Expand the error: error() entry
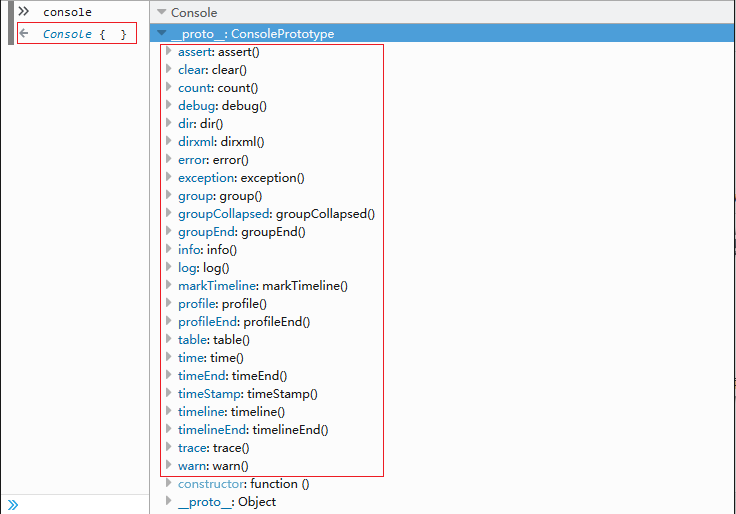The height and width of the screenshot is (514, 736). coord(169,159)
